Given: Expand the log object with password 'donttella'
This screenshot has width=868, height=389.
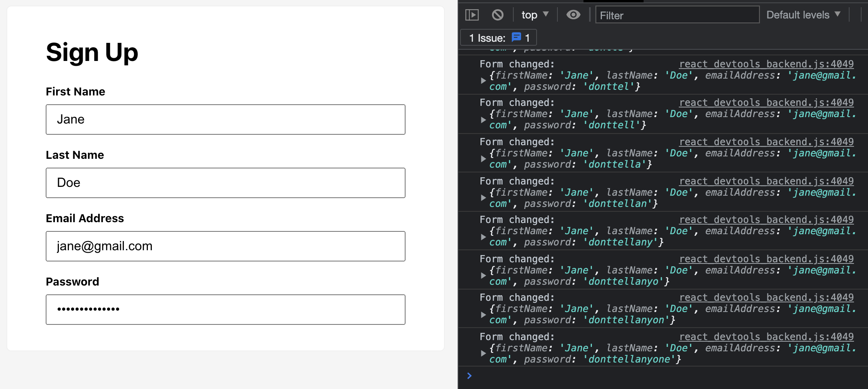Looking at the screenshot, I should coord(483,159).
